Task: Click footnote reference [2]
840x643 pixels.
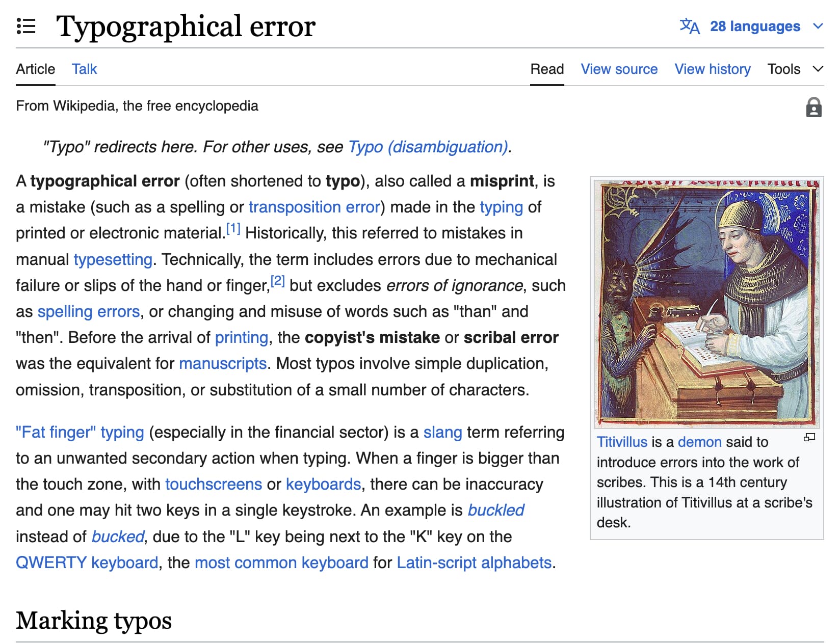Action: [x=278, y=280]
